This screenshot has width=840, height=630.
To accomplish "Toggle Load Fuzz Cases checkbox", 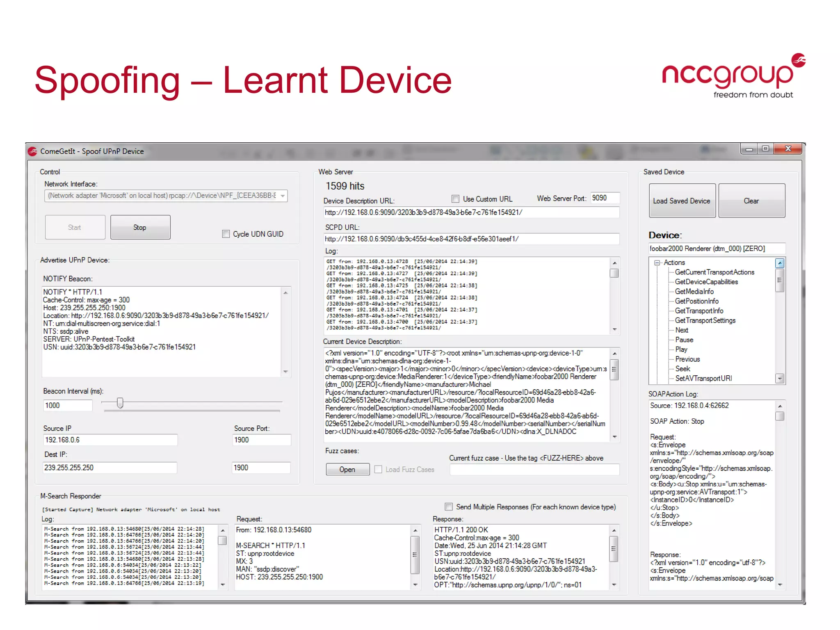I will 378,469.
